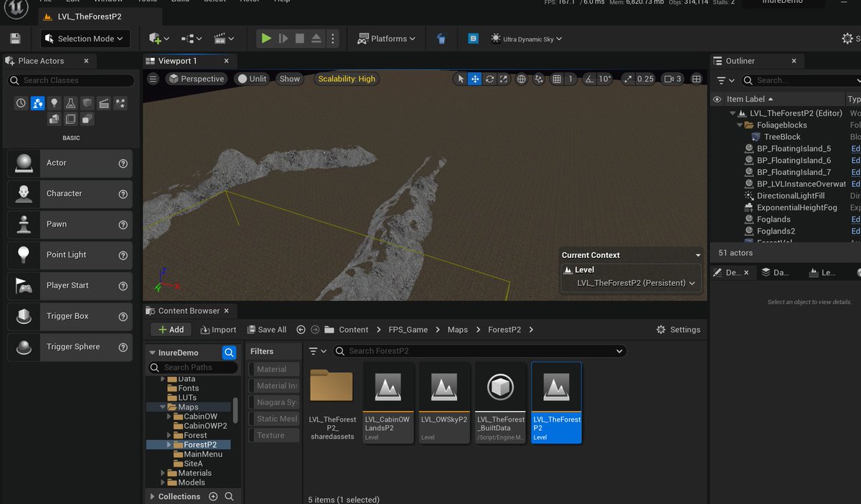Go back in Content Browser history
861x504 pixels.
tap(301, 330)
